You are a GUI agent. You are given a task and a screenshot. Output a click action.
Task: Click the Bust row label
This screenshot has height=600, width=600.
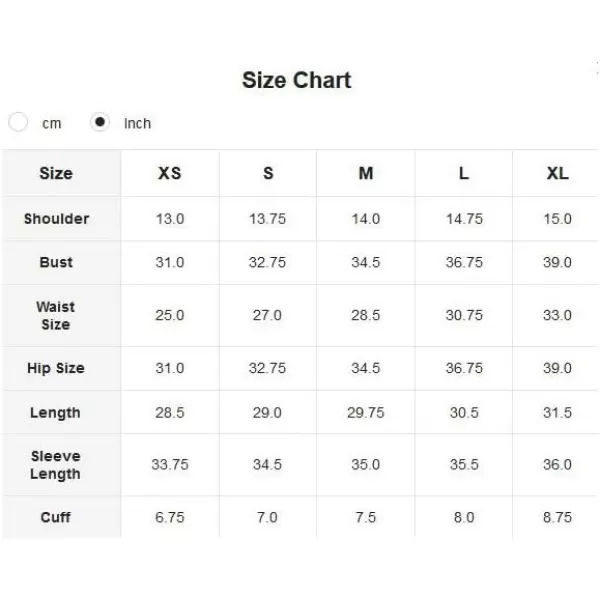click(56, 262)
